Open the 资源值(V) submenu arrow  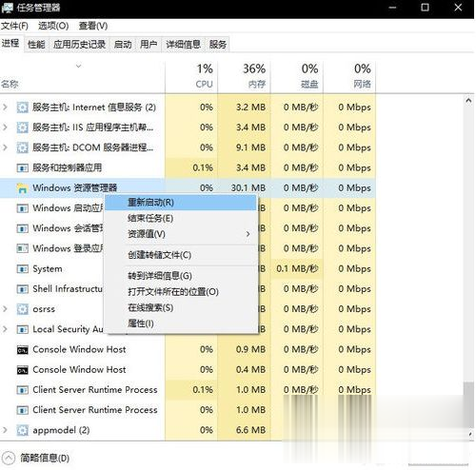(x=248, y=234)
